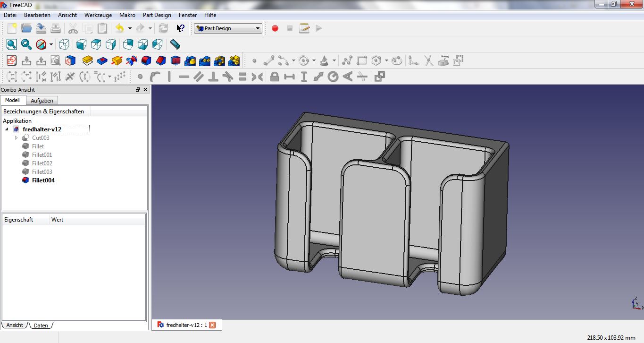This screenshot has width=644, height=343.
Task: Open the draw style dropdown
Action: point(50,44)
